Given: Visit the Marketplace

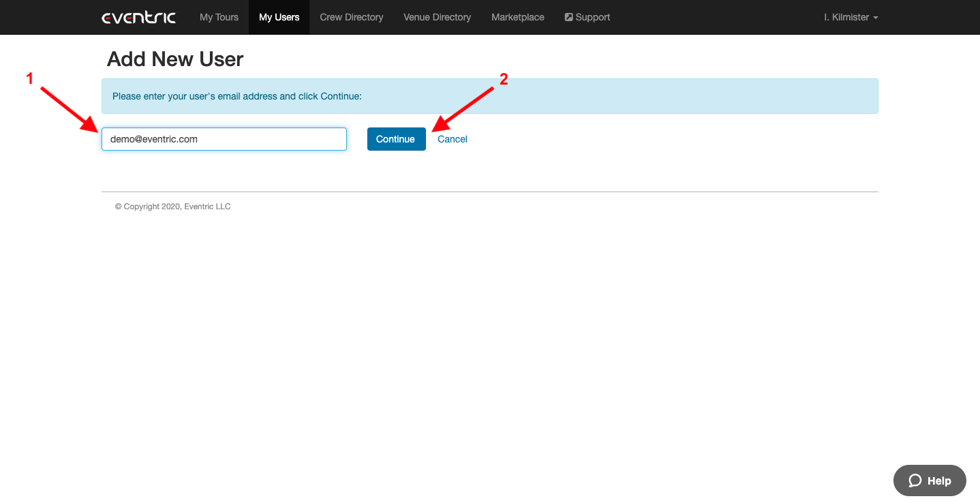Looking at the screenshot, I should (x=517, y=17).
